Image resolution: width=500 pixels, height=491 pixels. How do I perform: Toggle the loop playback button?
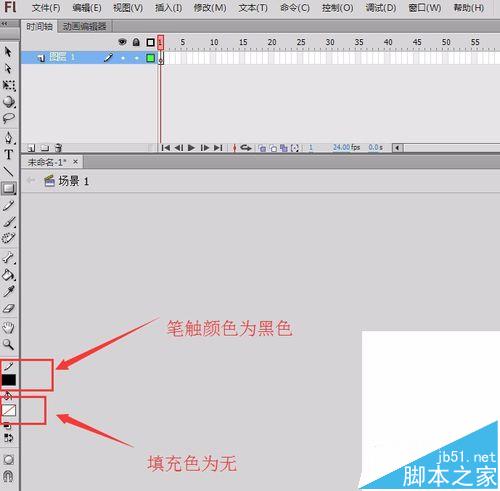coord(246,147)
